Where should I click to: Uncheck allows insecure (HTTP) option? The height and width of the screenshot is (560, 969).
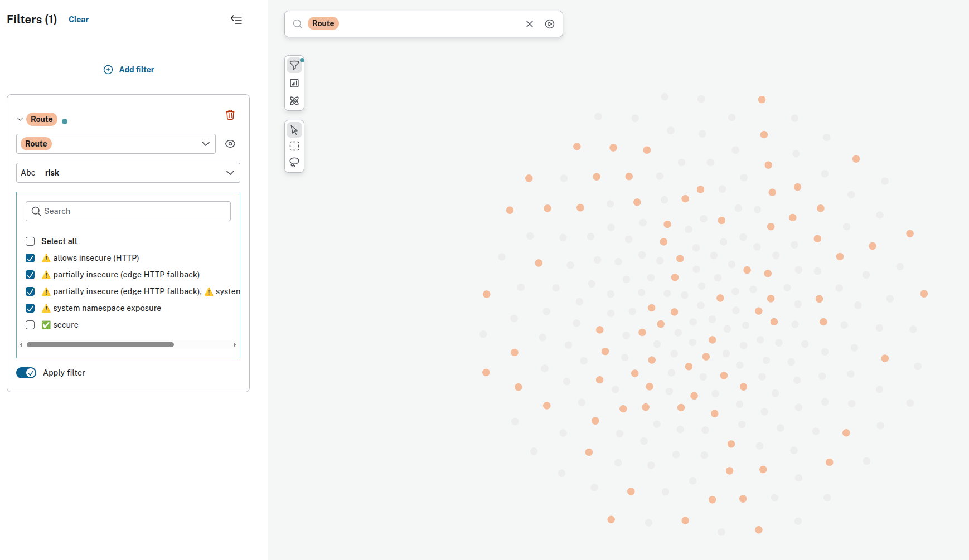pyautogui.click(x=30, y=258)
